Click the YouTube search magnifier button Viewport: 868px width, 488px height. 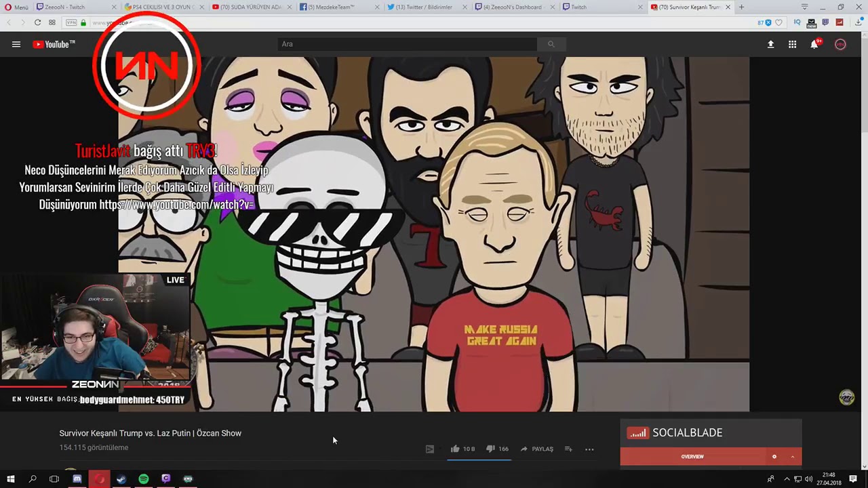(x=551, y=44)
